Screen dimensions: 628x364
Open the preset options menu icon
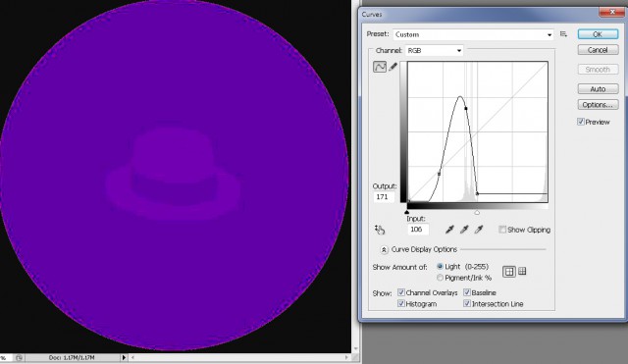pos(563,34)
